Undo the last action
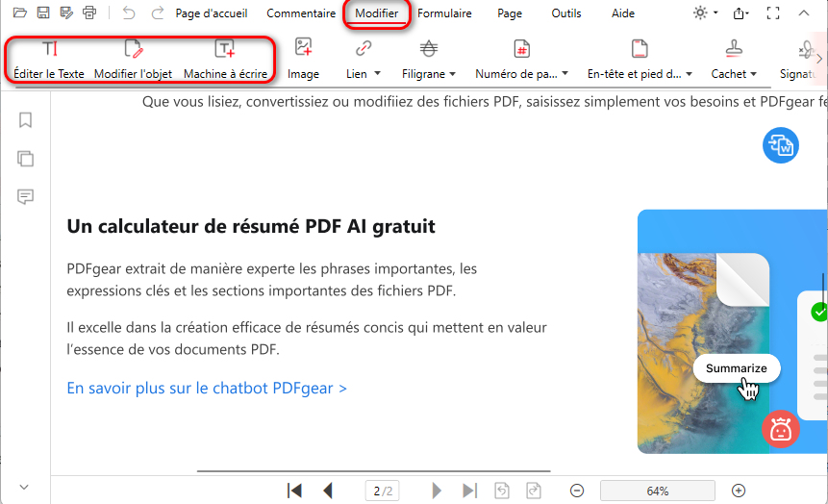 click(128, 13)
